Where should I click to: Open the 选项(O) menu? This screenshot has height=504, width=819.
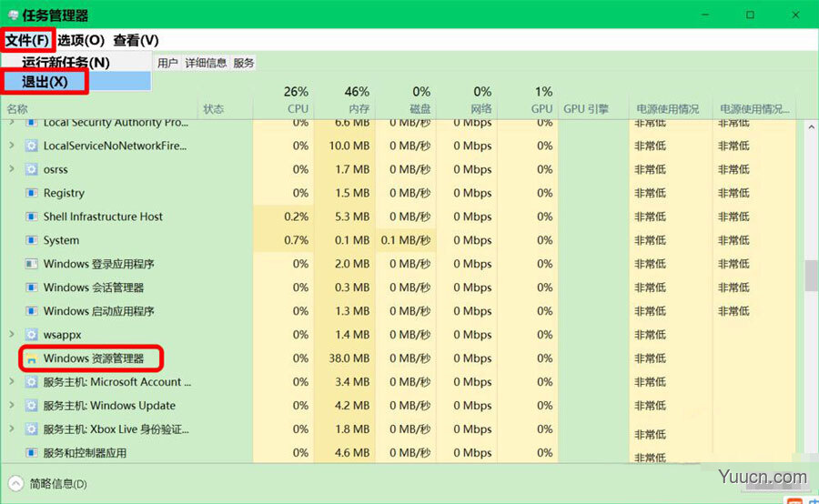pos(81,40)
